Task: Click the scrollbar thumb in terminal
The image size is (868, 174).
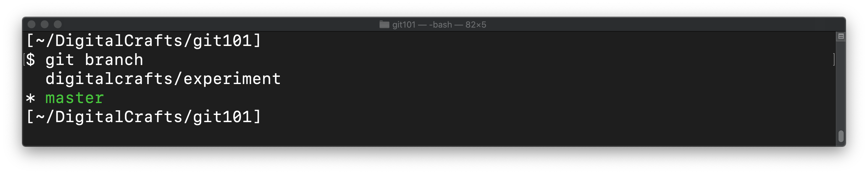Action: [841, 136]
